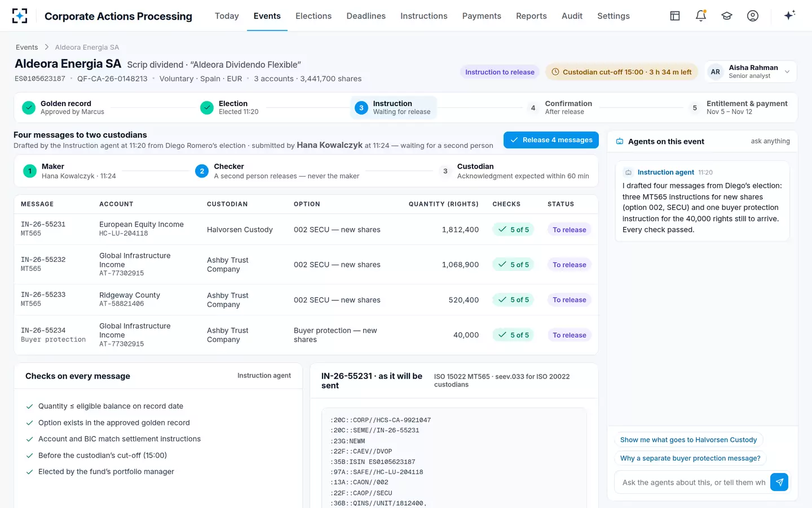Open the Settings tab
Screen dimensions: 812x508
tap(614, 16)
